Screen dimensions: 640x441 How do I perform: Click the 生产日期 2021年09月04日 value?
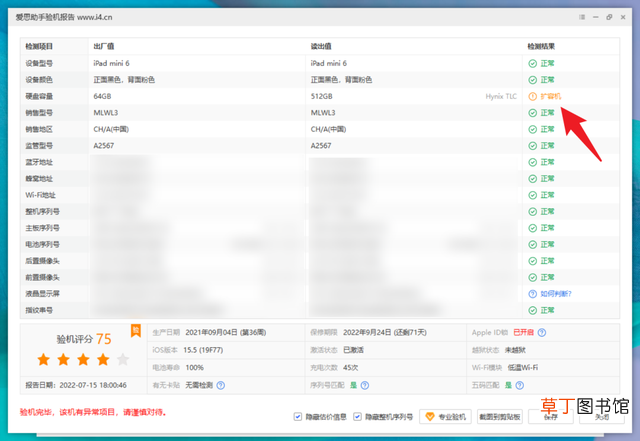pyautogui.click(x=225, y=332)
